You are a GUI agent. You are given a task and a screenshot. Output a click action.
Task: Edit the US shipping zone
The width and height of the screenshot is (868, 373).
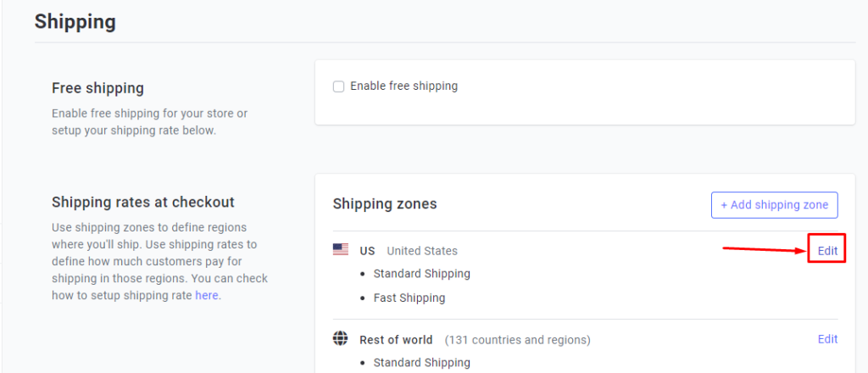click(827, 251)
